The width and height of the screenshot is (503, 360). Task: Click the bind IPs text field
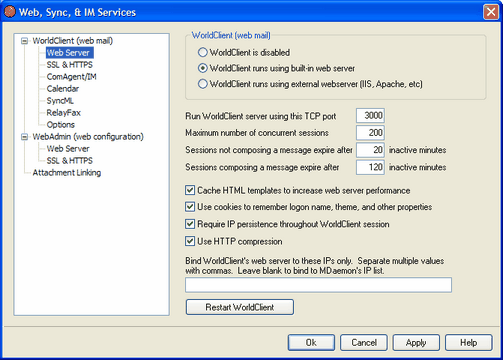coord(318,285)
